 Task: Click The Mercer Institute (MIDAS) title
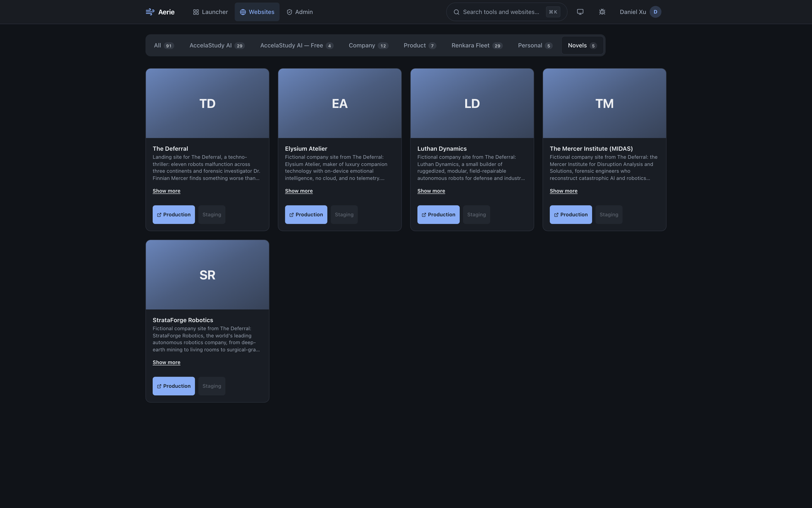click(x=591, y=149)
